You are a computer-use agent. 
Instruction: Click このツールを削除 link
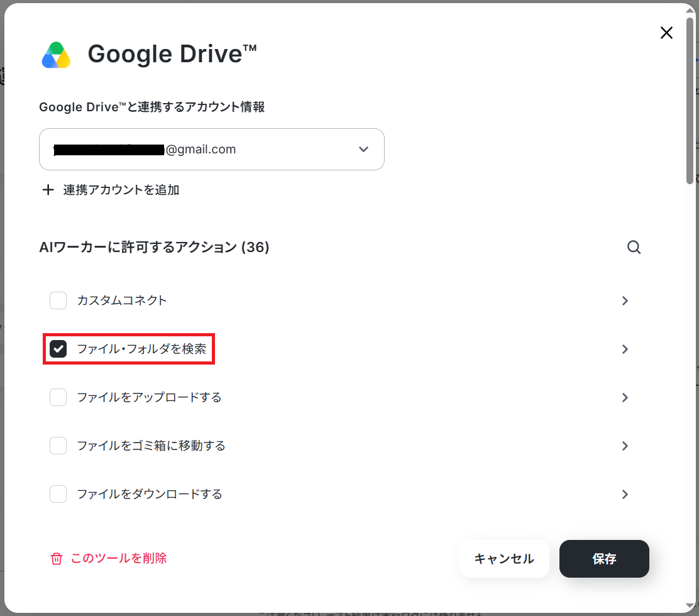(x=119, y=558)
